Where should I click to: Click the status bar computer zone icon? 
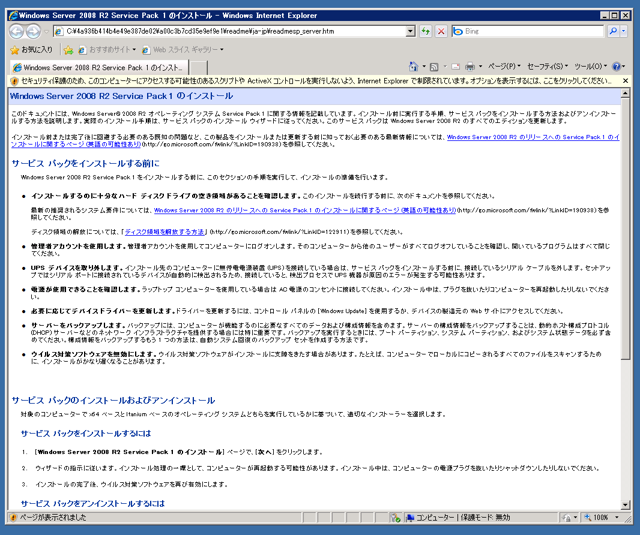[x=409, y=517]
